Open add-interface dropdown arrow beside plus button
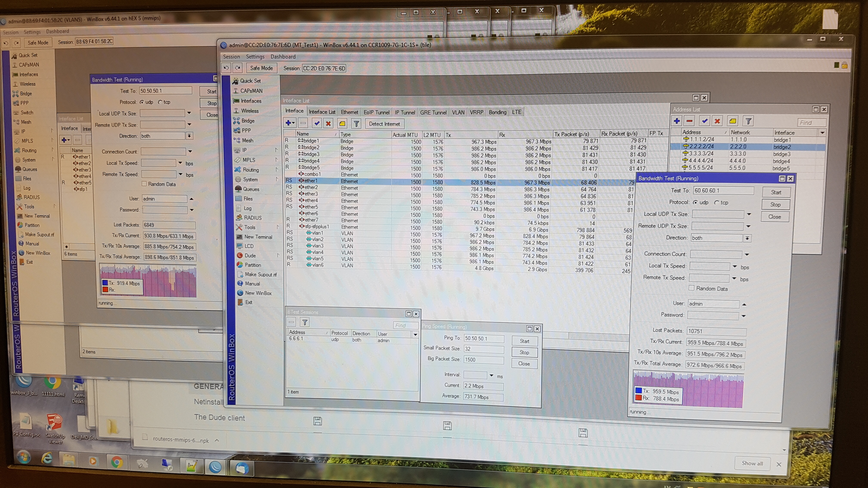The width and height of the screenshot is (868, 488). click(x=294, y=123)
